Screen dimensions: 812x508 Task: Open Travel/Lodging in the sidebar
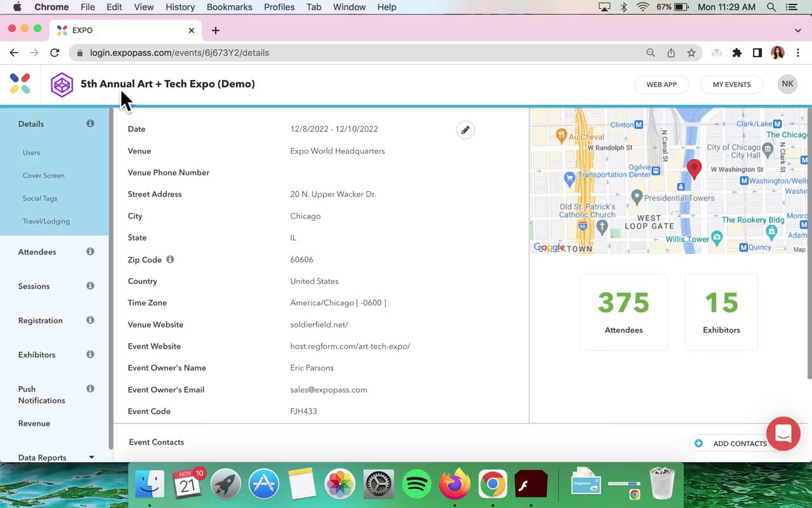[46, 221]
